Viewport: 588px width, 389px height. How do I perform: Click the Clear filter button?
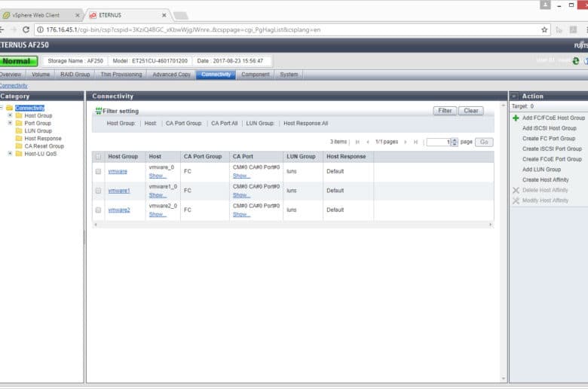coord(471,111)
